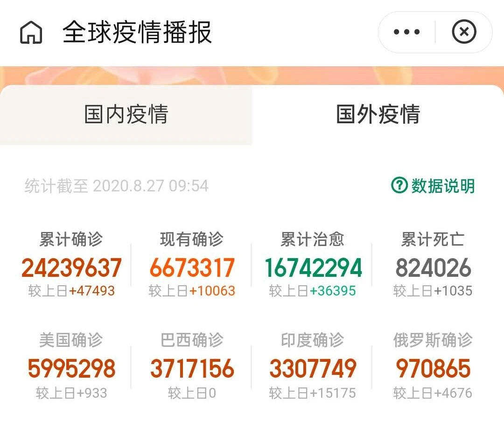Open 巴西确诊 statistic 3717156
504x422 pixels.
tap(192, 368)
